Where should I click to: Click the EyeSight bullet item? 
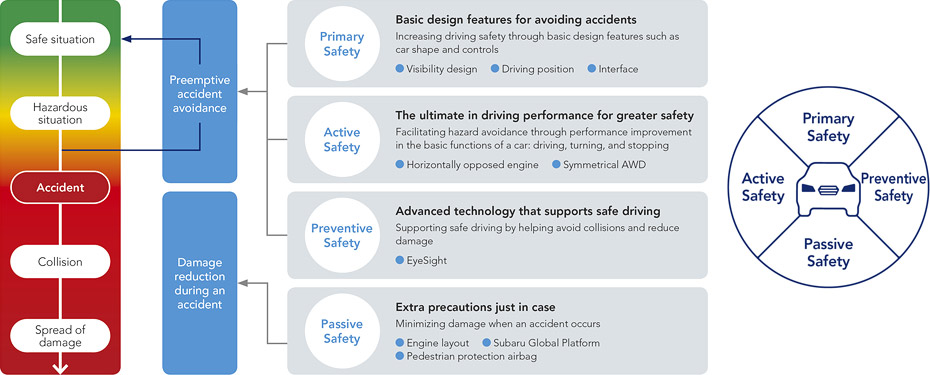coord(420,260)
